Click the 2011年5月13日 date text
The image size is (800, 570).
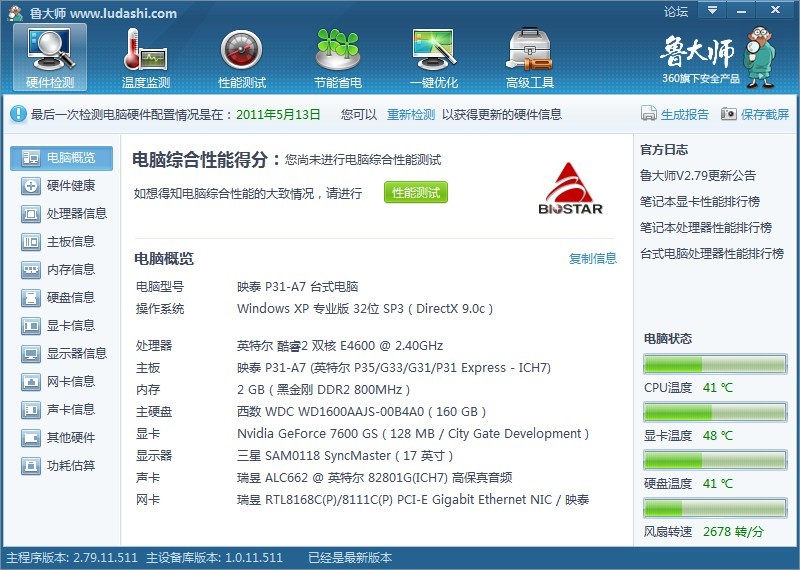[278, 114]
